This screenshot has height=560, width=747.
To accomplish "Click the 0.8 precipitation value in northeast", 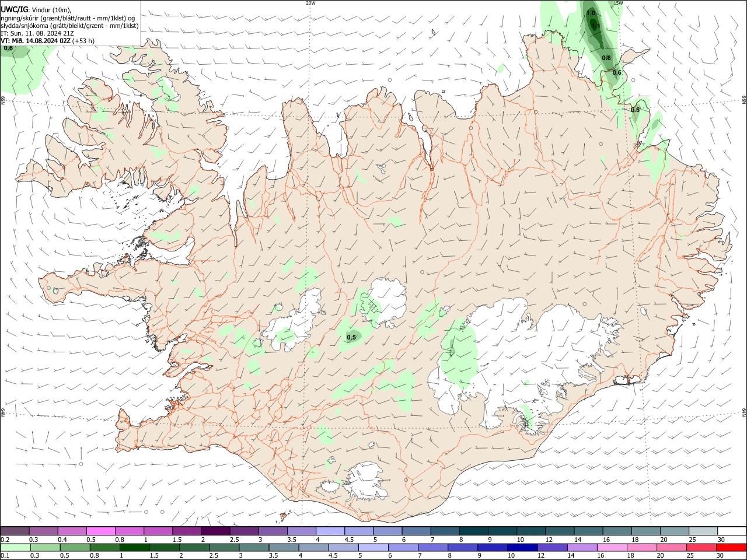I will coord(606,58).
